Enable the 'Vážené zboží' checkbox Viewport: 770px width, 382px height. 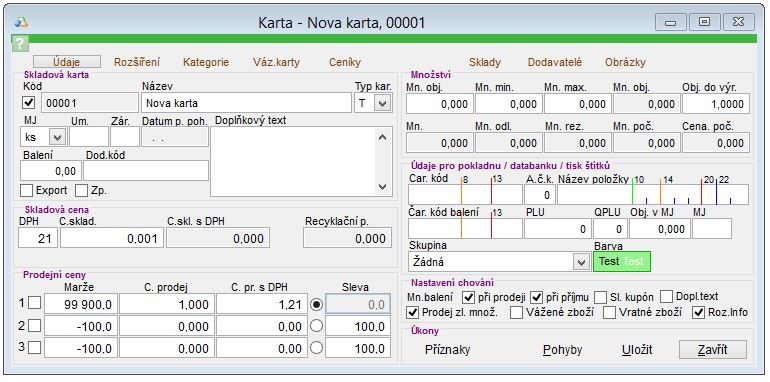[516, 312]
